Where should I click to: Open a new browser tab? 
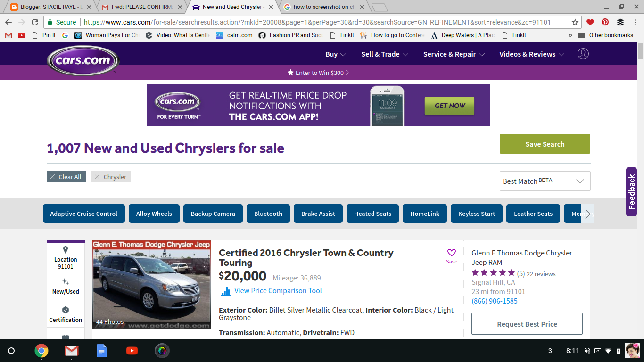click(379, 7)
